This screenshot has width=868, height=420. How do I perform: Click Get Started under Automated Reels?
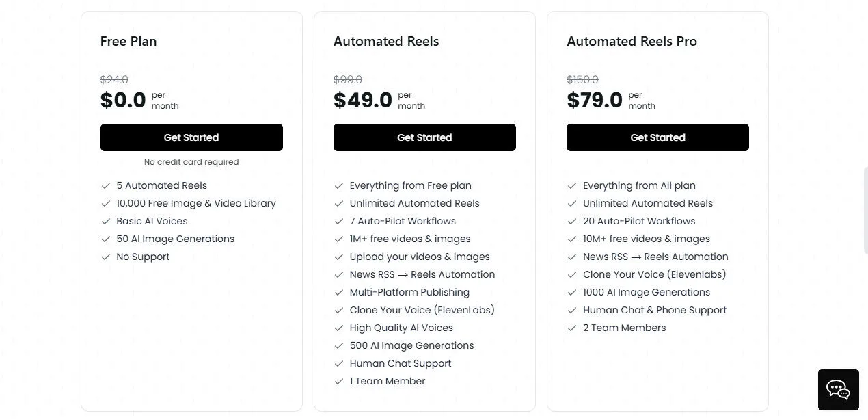(x=424, y=137)
